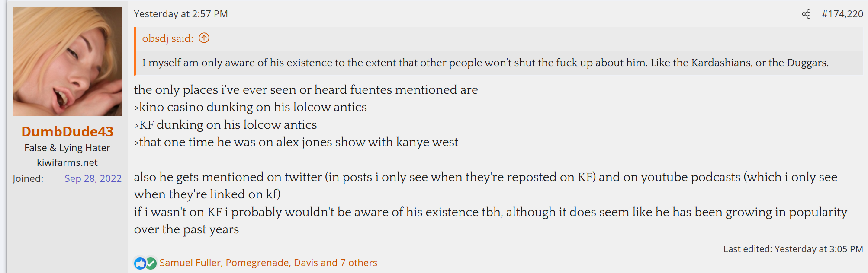Open DumbDude43's avatar image
The width and height of the screenshot is (868, 273).
[x=68, y=61]
